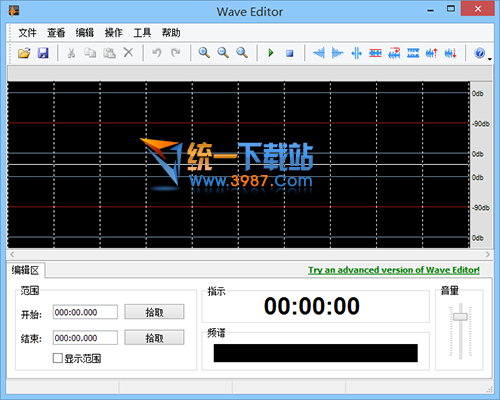Screen dimensions: 500x400
Task: Click the fade in waveform icon
Action: tap(319, 53)
